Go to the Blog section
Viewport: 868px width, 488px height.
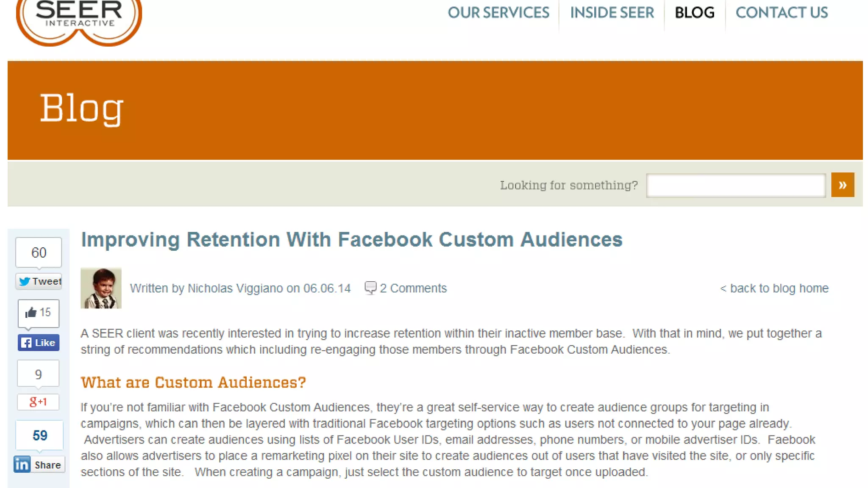[x=694, y=13]
